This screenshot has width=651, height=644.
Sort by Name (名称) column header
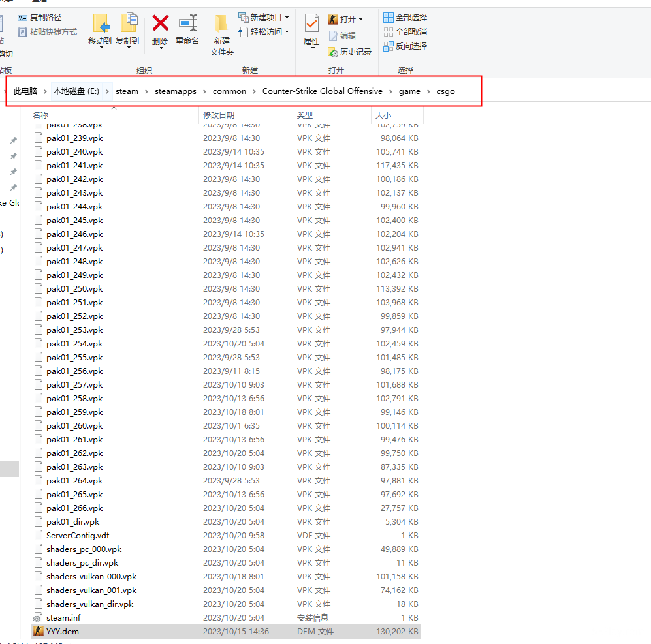pos(40,115)
